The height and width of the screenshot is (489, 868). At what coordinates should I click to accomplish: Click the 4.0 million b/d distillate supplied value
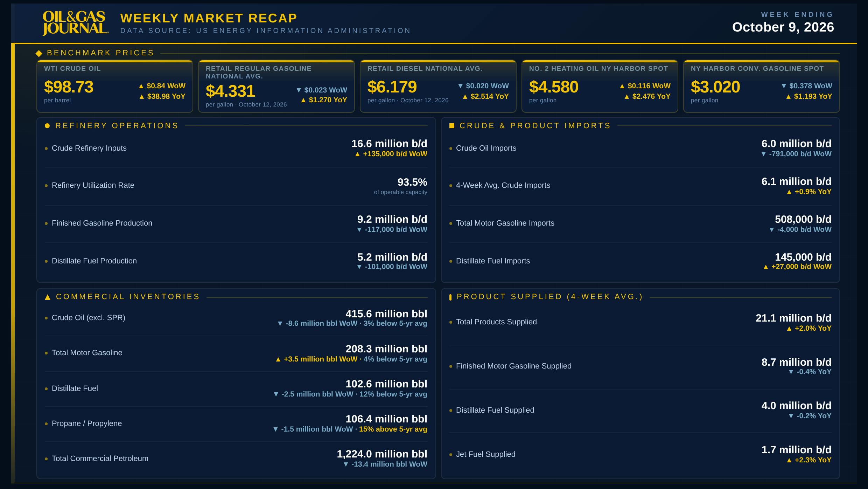[x=796, y=406]
